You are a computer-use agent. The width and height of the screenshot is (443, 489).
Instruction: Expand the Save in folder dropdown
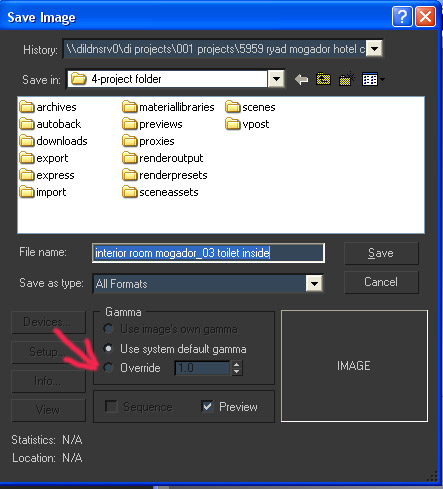coord(276,79)
